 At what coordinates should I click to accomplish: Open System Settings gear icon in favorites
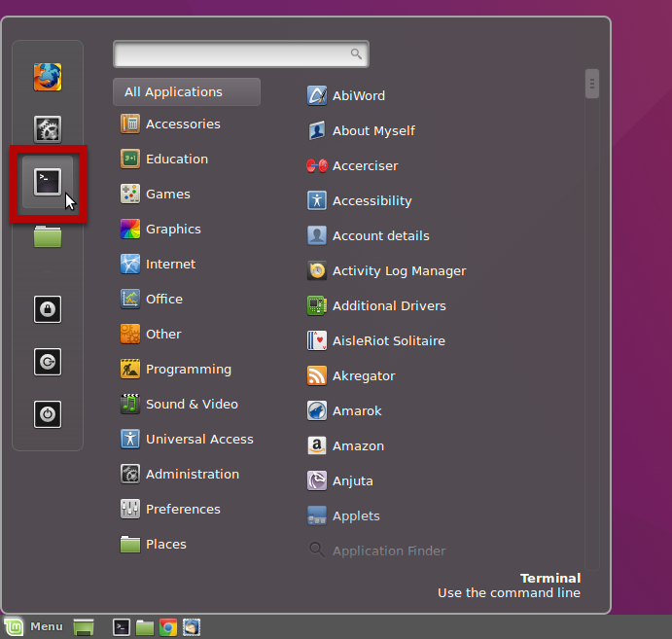click(48, 129)
